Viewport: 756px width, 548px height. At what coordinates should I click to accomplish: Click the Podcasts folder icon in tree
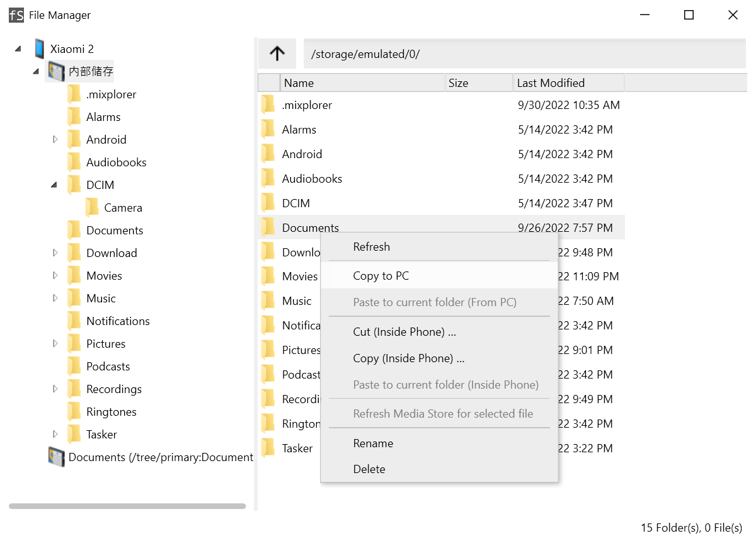[x=74, y=366]
